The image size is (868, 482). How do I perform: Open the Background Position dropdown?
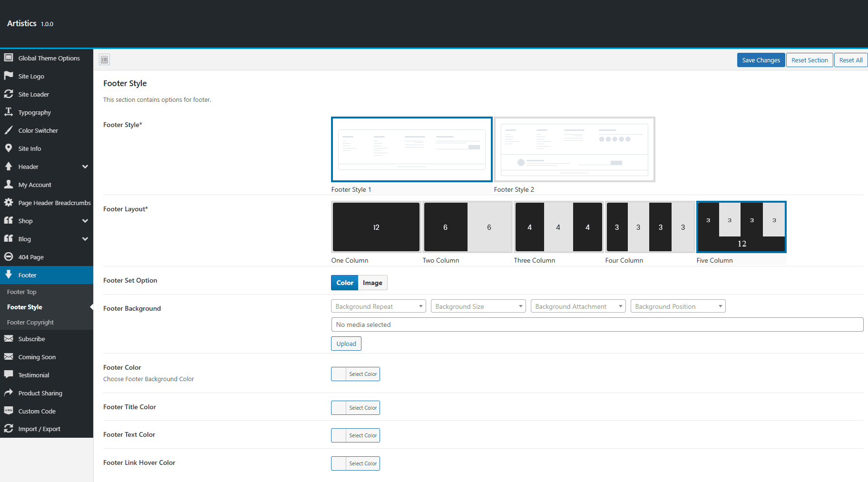(x=678, y=306)
